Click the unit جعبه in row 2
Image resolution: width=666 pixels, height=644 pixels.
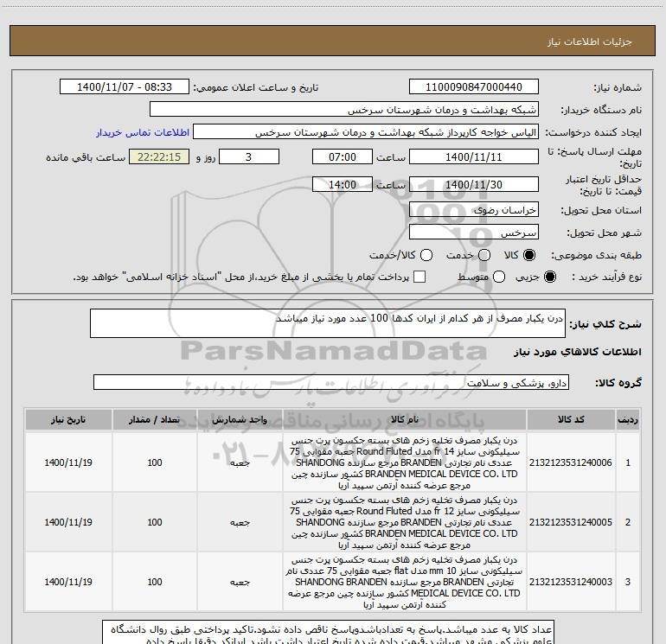click(x=240, y=523)
